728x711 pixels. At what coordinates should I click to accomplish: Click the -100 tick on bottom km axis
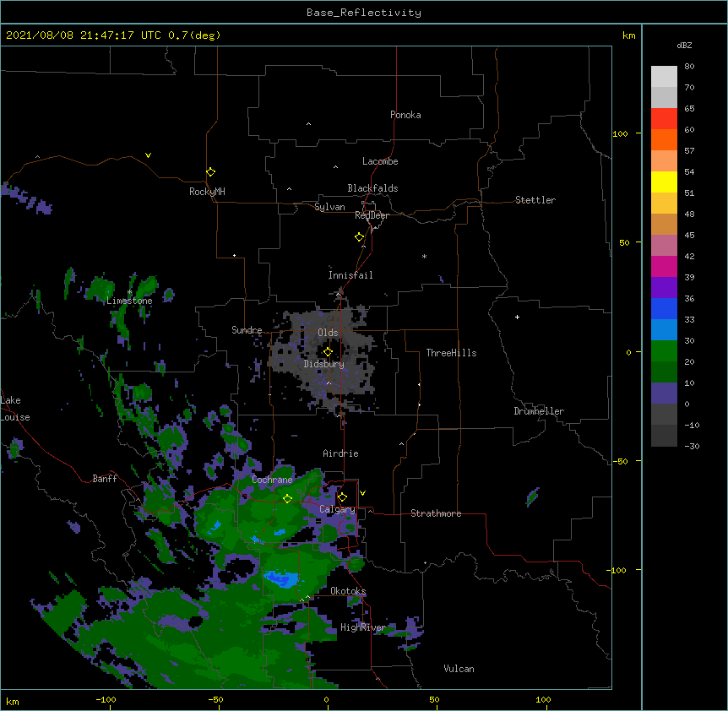click(106, 699)
